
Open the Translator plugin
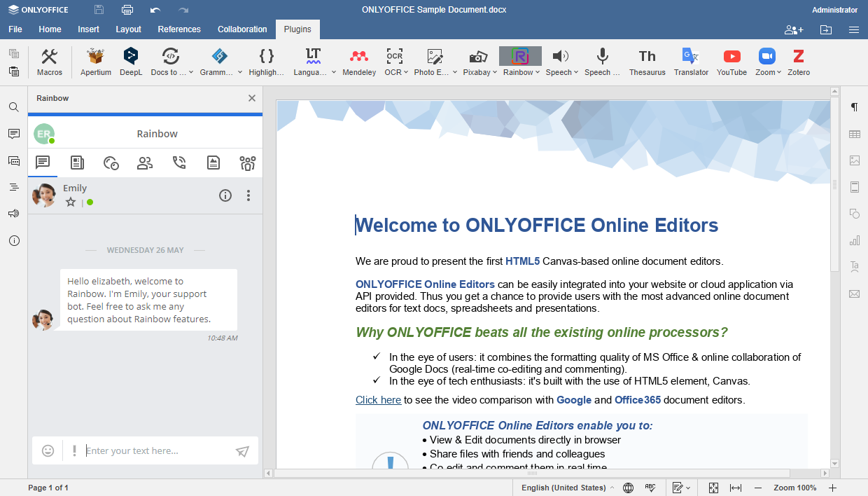point(691,62)
